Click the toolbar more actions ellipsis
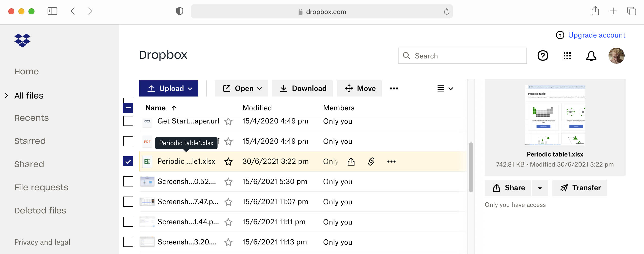The width and height of the screenshot is (644, 254). [394, 88]
